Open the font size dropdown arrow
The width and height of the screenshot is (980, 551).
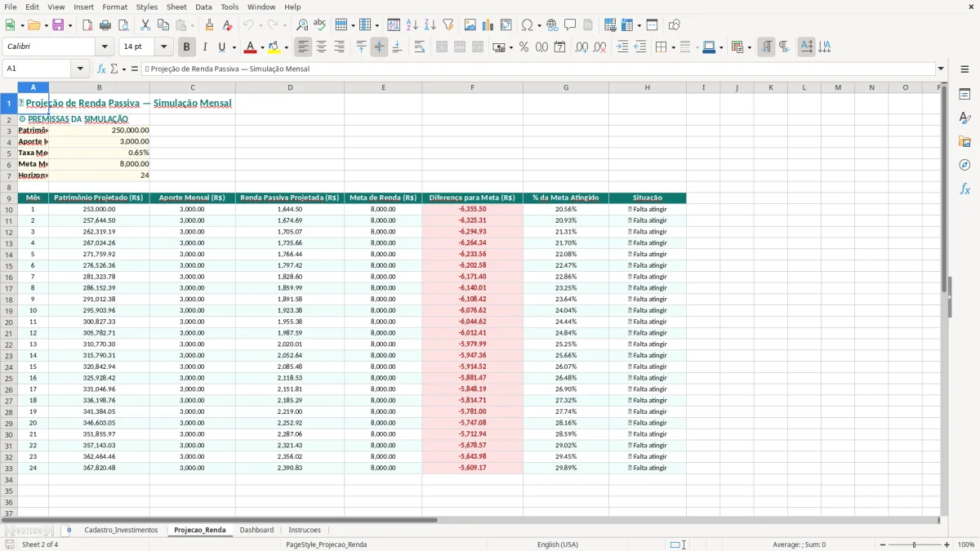click(163, 47)
